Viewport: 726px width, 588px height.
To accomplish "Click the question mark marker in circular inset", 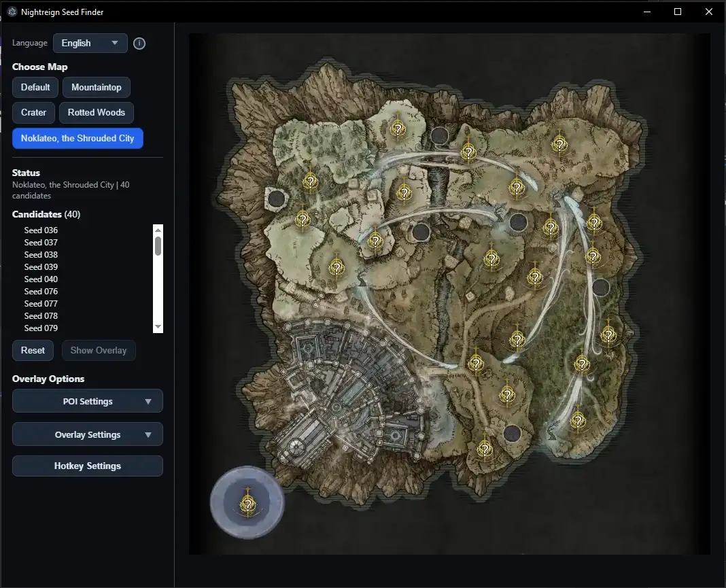I will pos(248,504).
